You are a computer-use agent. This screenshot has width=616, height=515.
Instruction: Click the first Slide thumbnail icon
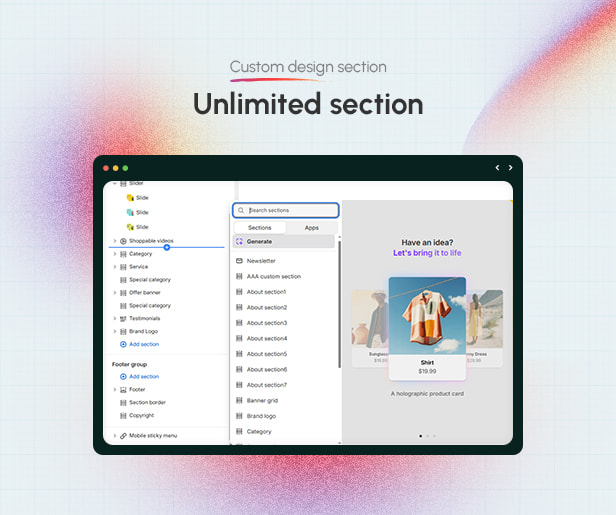tap(130, 198)
